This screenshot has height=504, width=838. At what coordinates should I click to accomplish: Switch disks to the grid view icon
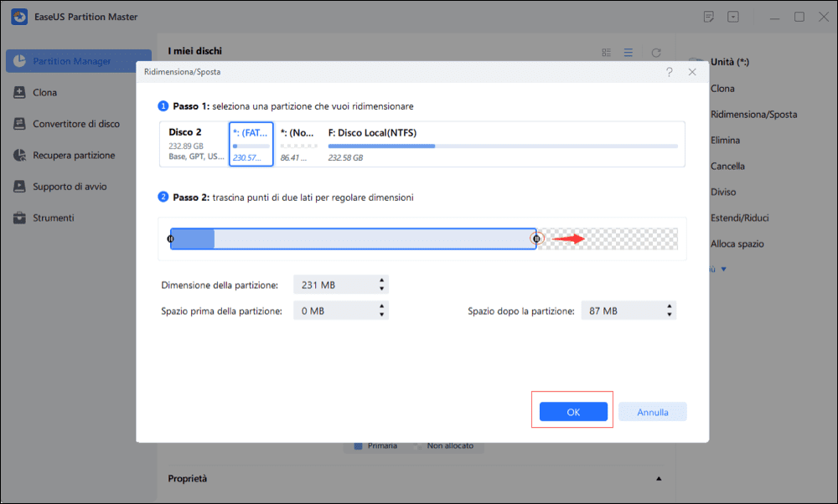(x=607, y=52)
